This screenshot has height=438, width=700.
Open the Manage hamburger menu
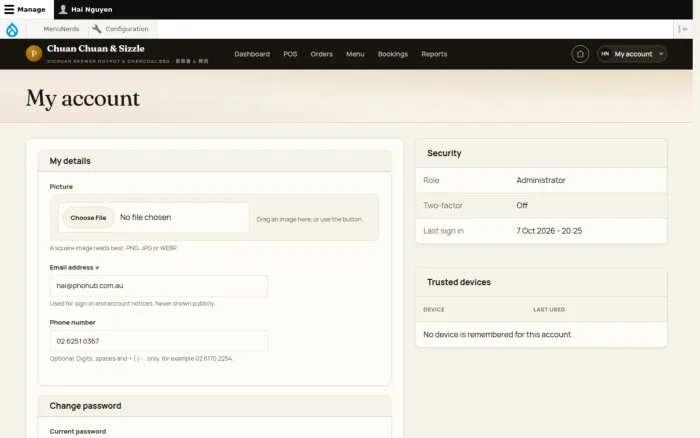(25, 9)
